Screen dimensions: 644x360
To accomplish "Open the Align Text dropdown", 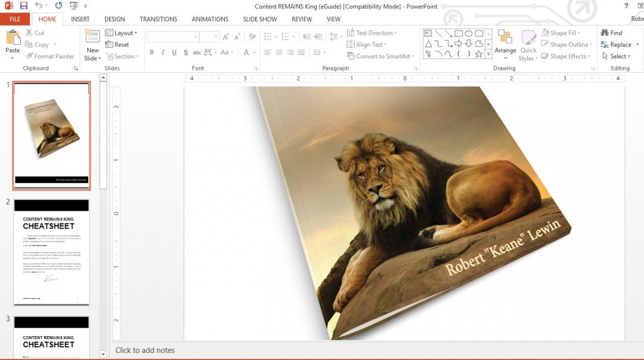I will (367, 44).
